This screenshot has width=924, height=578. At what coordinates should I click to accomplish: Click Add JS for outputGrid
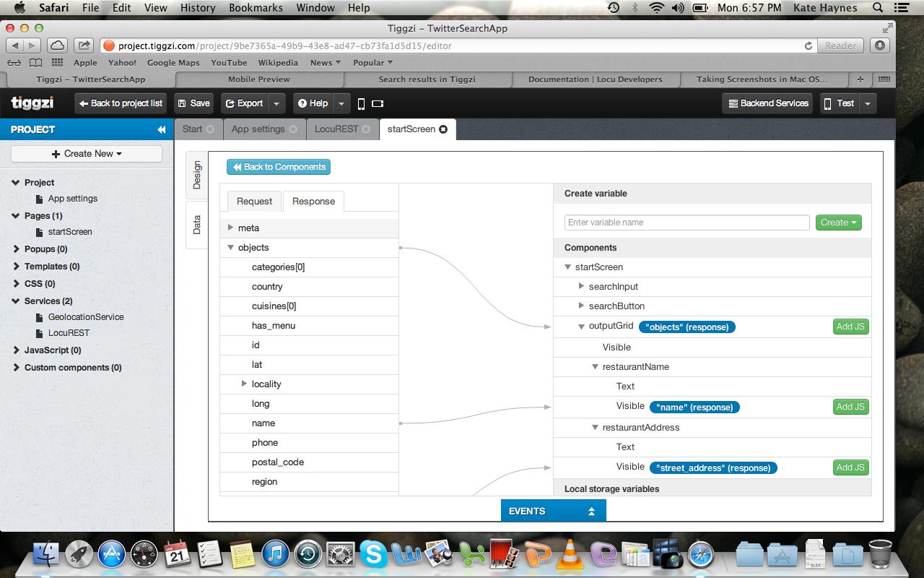coord(850,327)
